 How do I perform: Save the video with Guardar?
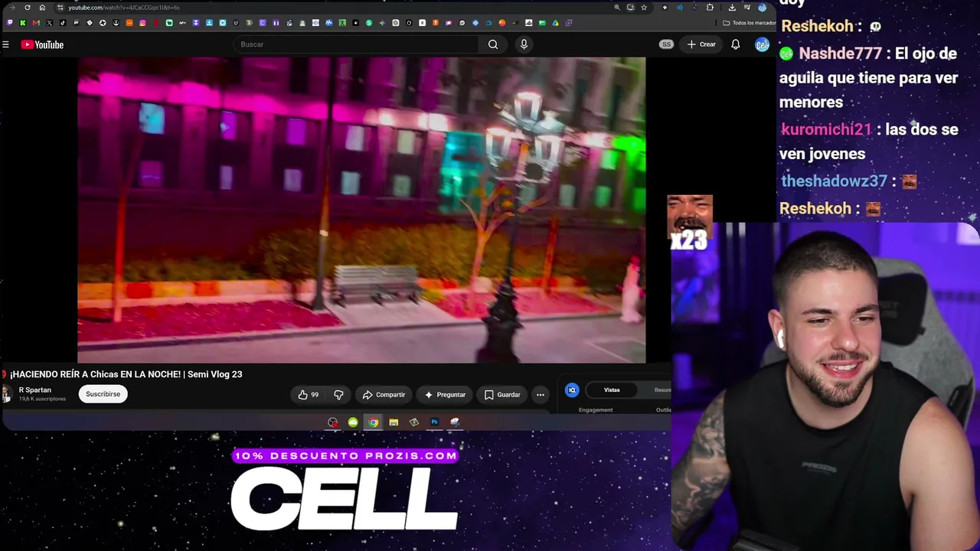(502, 395)
